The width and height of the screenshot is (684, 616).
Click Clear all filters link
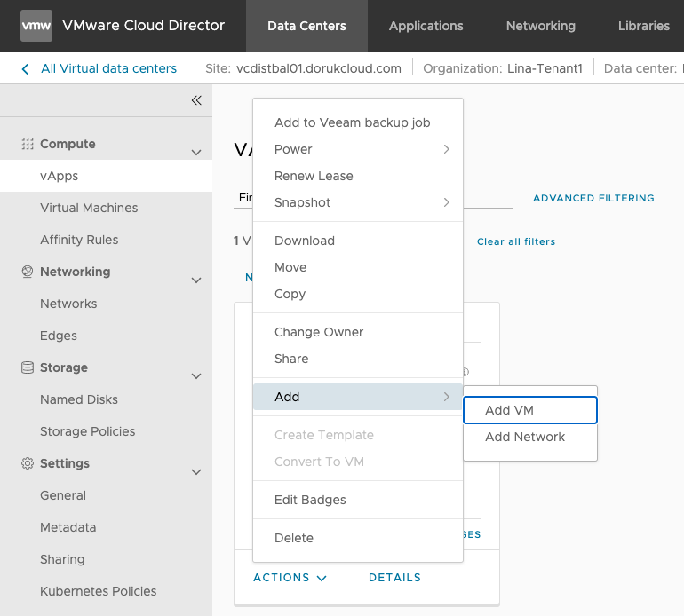click(515, 241)
